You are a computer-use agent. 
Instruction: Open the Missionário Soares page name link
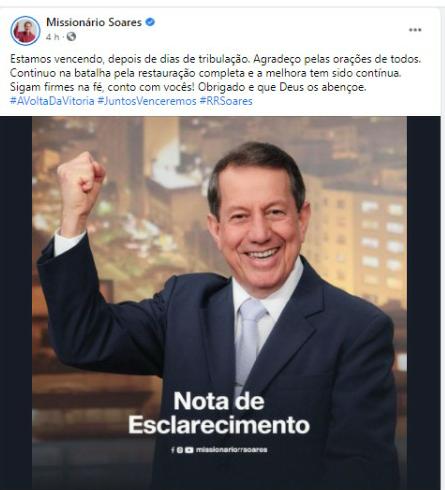tap(94, 22)
